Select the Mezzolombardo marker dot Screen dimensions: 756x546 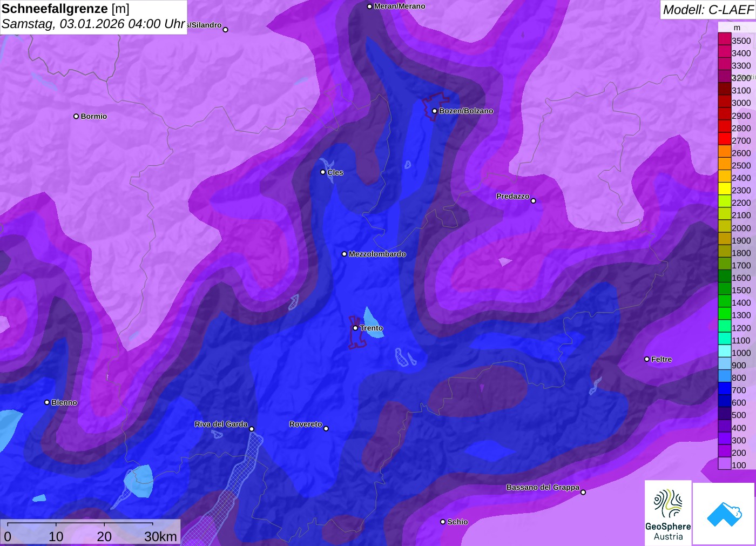(x=345, y=254)
